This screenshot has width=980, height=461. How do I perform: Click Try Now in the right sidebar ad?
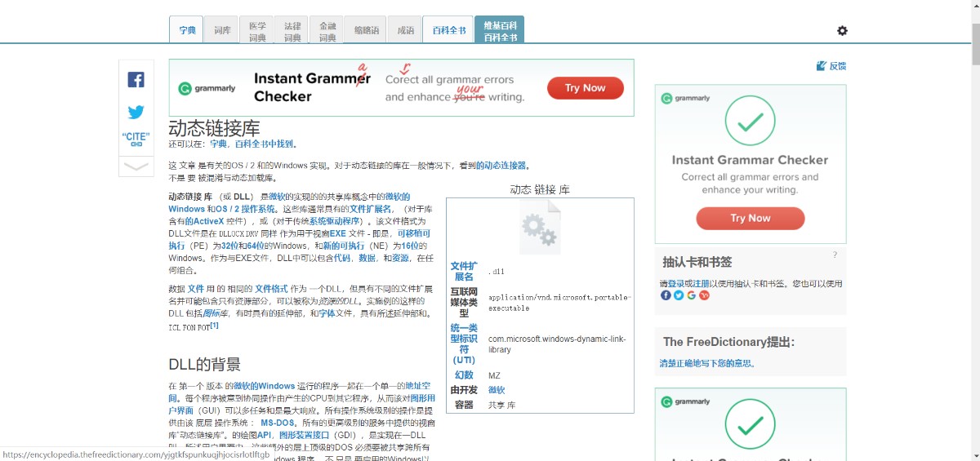[750, 218]
